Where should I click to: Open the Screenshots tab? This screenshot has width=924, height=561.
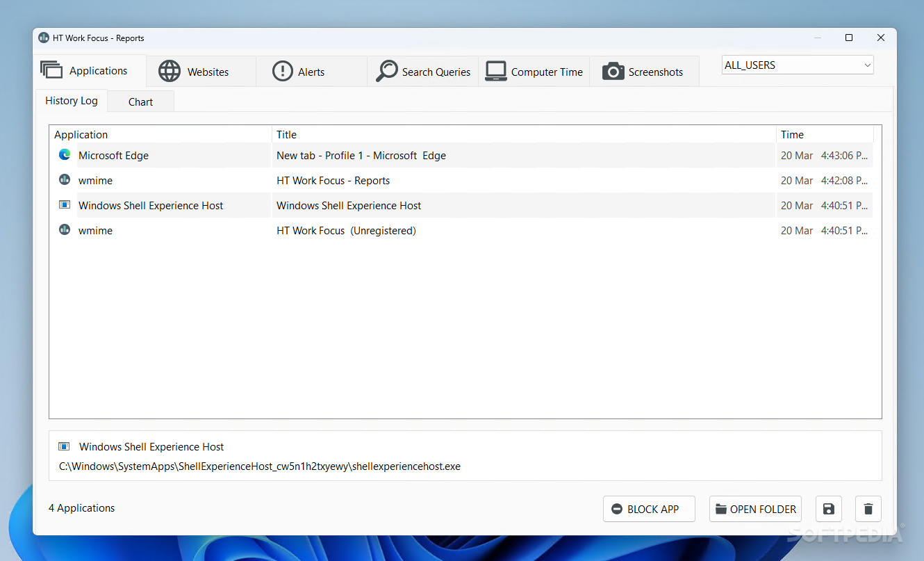[x=643, y=72]
